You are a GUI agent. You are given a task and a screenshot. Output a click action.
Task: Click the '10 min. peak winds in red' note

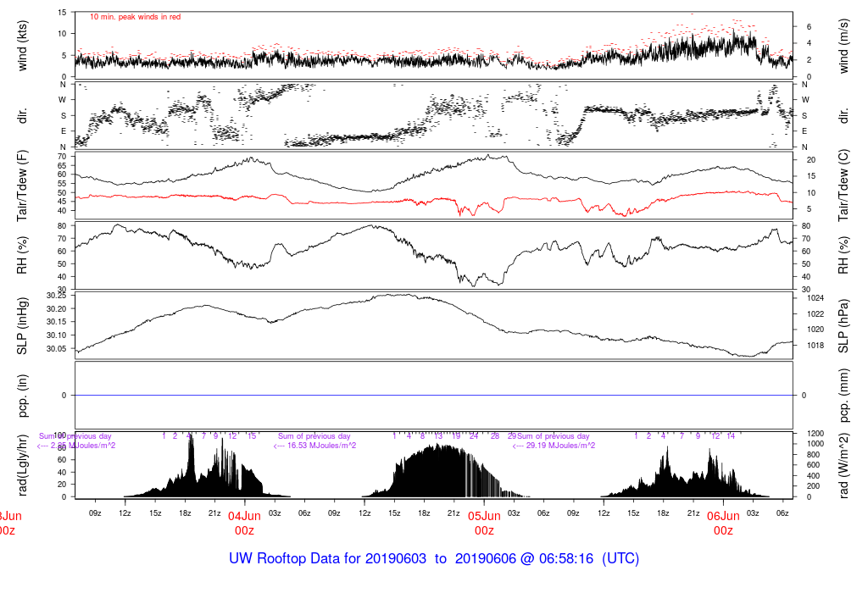(135, 17)
